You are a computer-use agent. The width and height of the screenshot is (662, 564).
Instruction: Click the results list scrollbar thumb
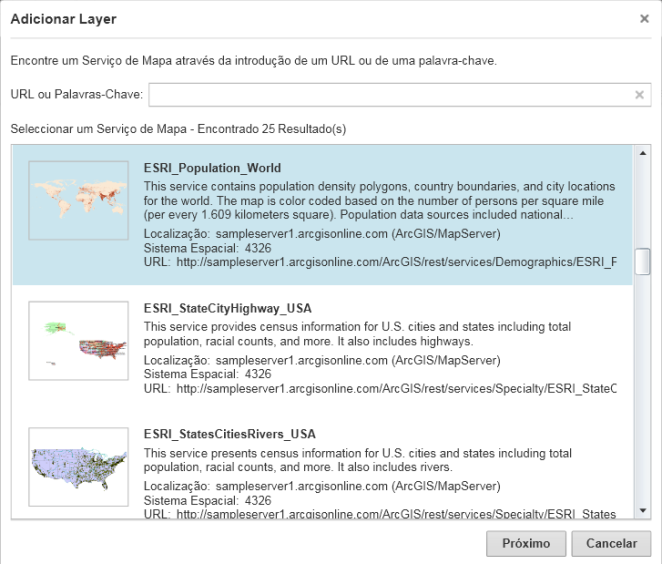click(643, 262)
